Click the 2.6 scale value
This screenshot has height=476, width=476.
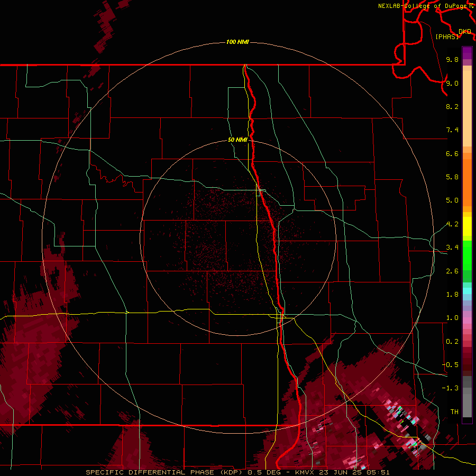[x=452, y=271]
